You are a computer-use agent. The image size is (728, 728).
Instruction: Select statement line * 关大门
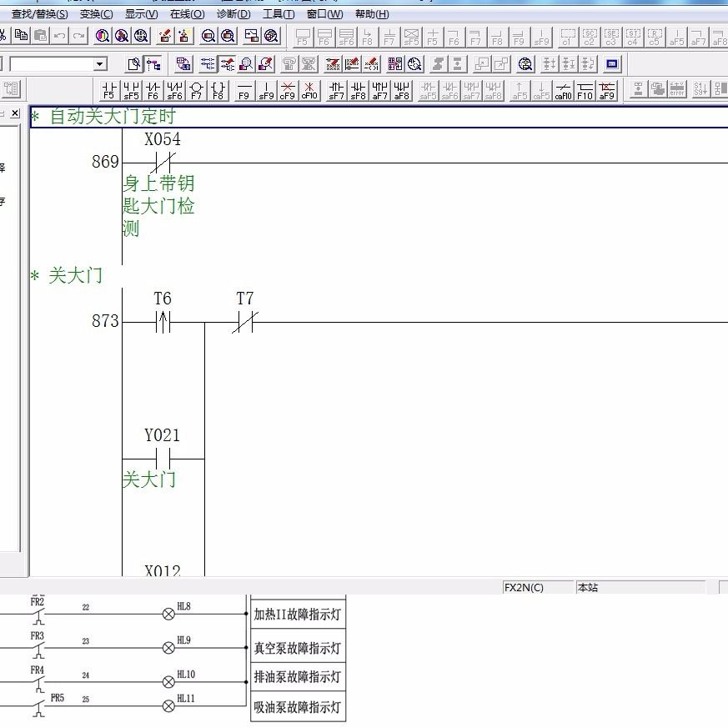tap(67, 275)
